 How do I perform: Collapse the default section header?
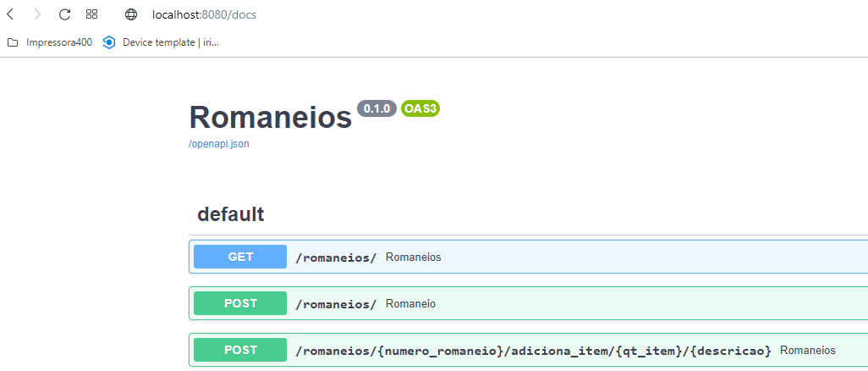click(528, 214)
